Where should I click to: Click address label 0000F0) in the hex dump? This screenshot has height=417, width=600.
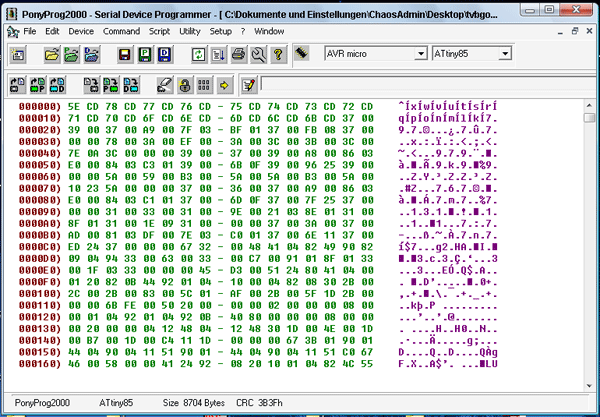[x=40, y=282]
